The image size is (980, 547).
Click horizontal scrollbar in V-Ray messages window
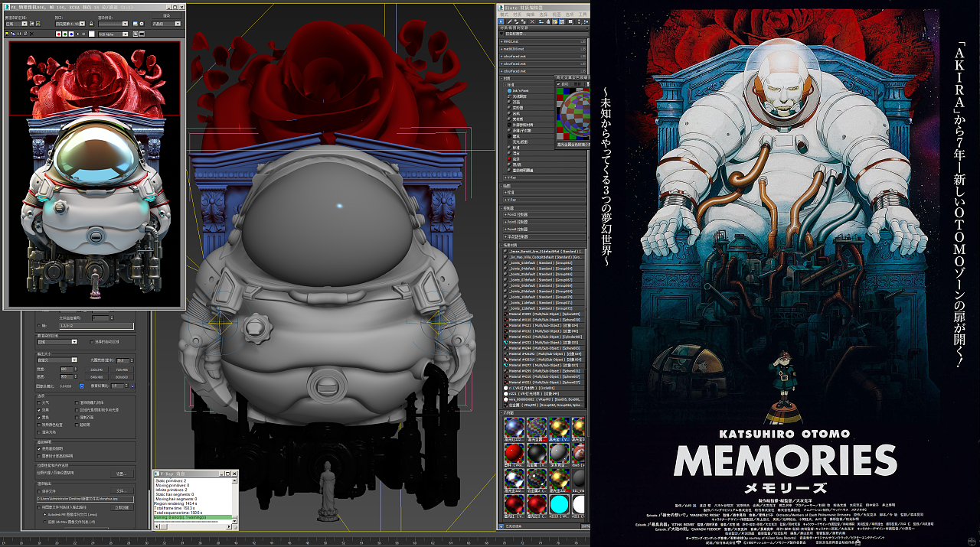(192, 526)
